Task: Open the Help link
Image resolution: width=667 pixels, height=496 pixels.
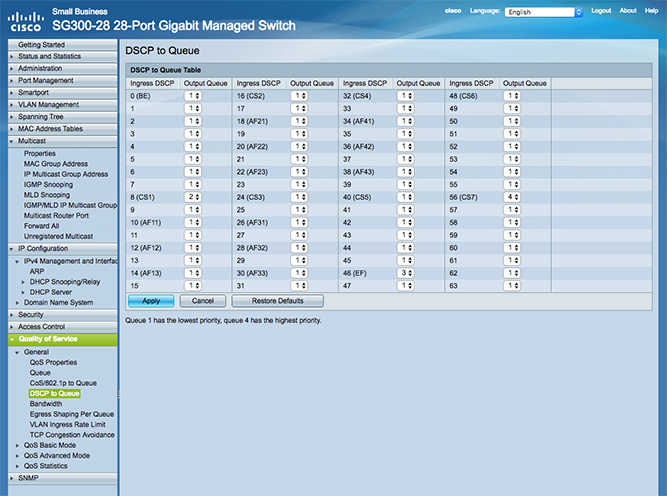Action: click(x=651, y=11)
